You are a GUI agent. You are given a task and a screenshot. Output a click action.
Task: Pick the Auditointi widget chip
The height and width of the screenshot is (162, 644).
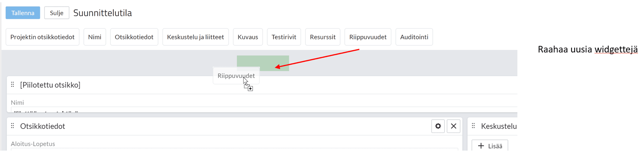click(x=414, y=37)
